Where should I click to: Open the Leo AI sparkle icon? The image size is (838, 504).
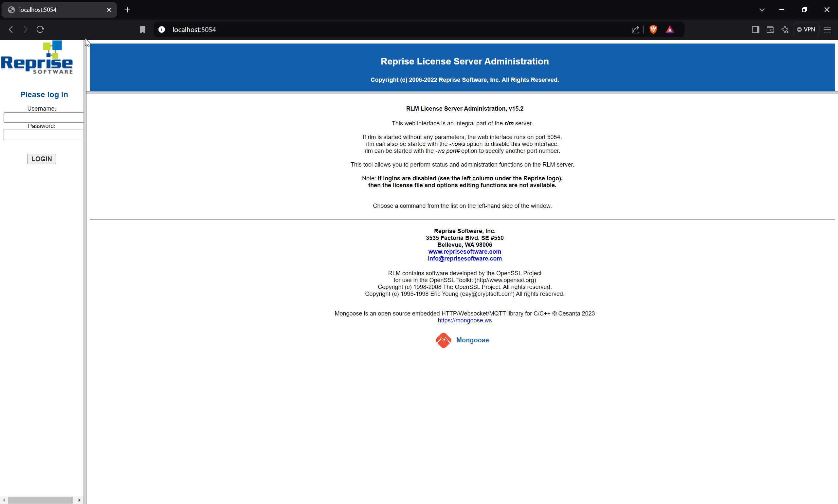click(x=785, y=29)
